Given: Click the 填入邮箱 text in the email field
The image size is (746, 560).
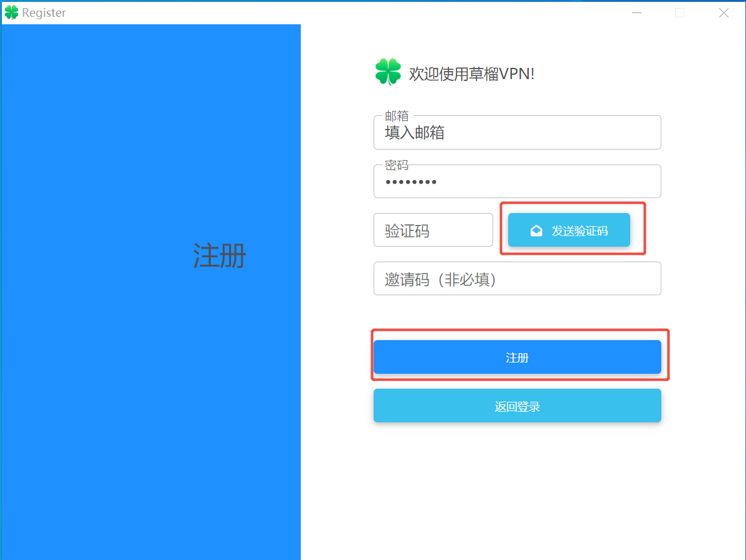Looking at the screenshot, I should coord(415,133).
